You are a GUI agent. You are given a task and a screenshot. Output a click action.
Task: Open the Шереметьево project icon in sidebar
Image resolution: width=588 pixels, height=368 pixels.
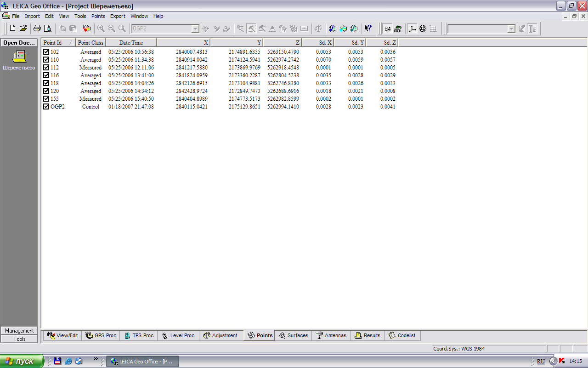click(19, 57)
